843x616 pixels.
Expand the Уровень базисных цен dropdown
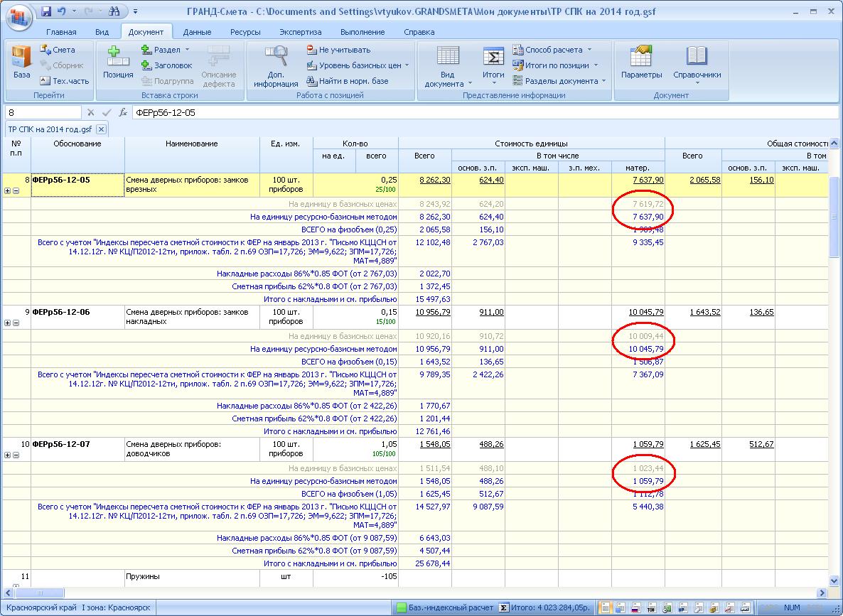[x=358, y=65]
